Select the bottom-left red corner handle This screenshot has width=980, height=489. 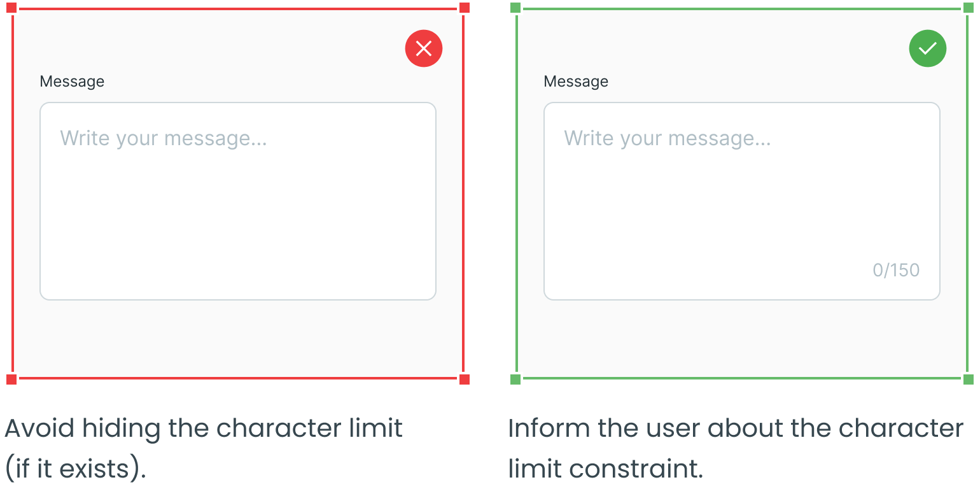coord(11,379)
